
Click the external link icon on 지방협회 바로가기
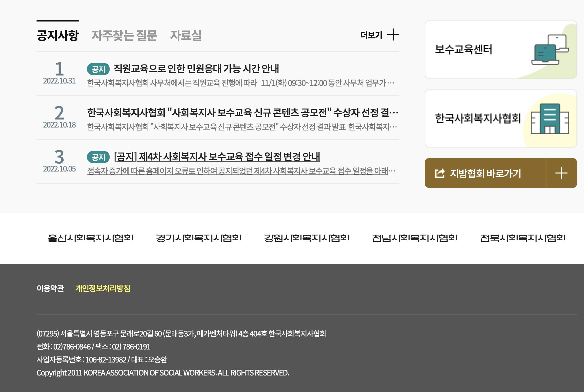440,173
